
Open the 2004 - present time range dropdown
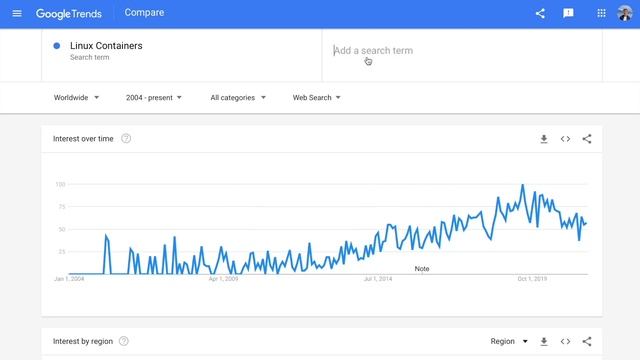[x=154, y=98]
